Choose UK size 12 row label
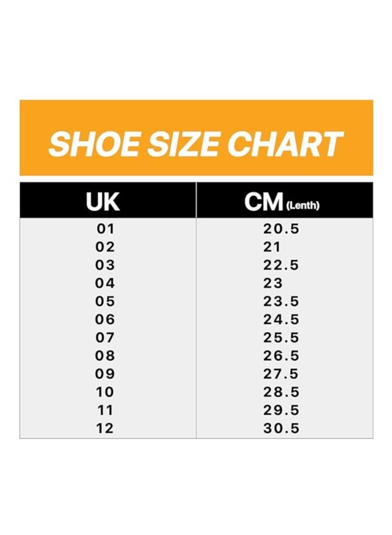The image size is (392, 535). pos(106,429)
